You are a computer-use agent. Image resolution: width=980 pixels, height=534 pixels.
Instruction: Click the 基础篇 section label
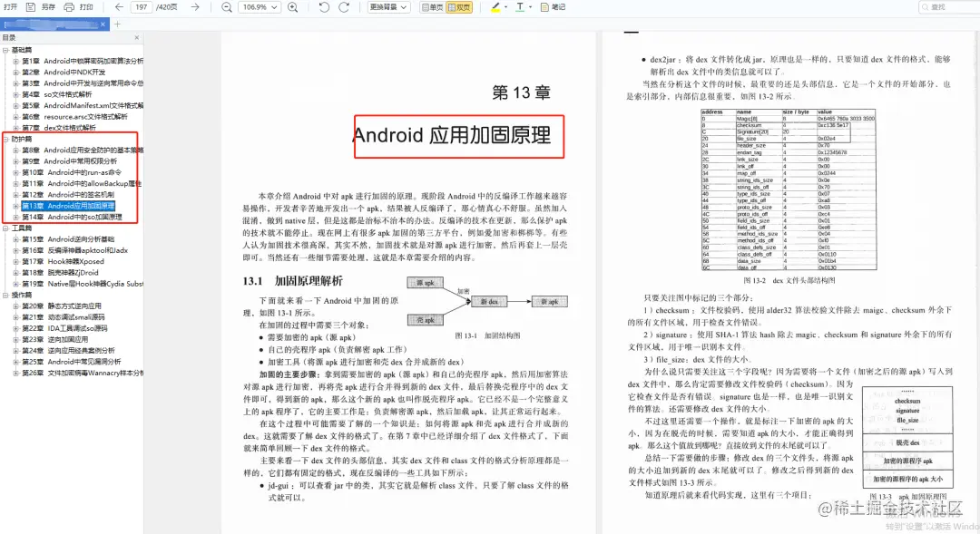point(22,50)
